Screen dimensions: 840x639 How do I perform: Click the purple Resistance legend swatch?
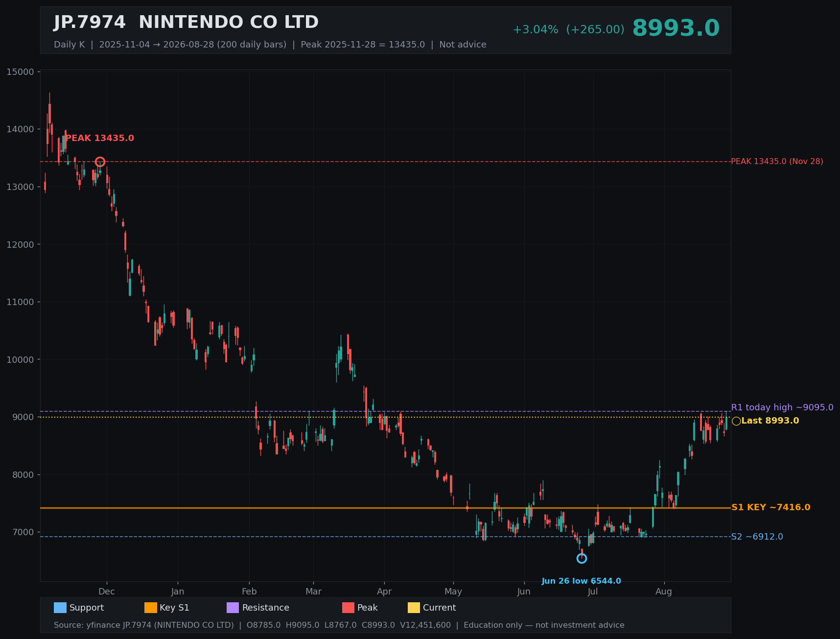coord(233,608)
